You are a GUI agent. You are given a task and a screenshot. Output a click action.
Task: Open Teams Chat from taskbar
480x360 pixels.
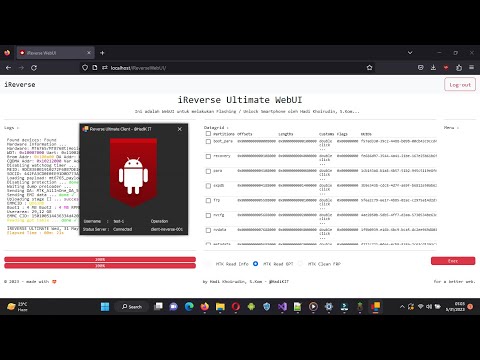pyautogui.click(x=173, y=306)
